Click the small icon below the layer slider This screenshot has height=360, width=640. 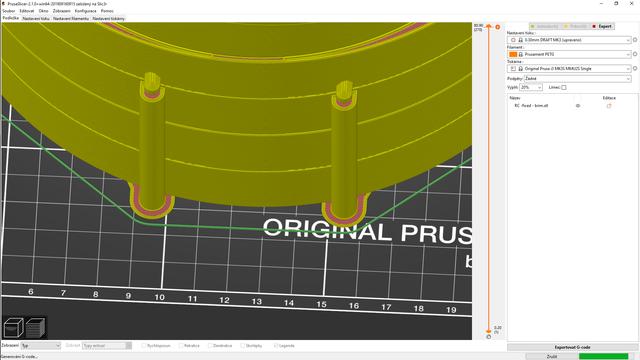point(489,337)
